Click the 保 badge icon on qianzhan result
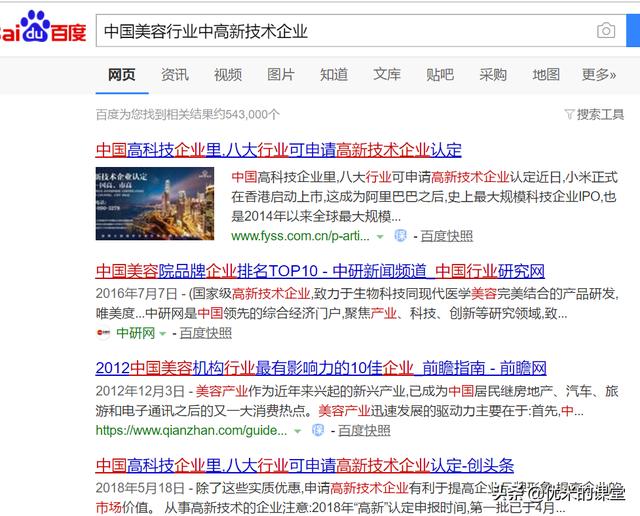Screen dimensions: 640x516 (x=318, y=430)
